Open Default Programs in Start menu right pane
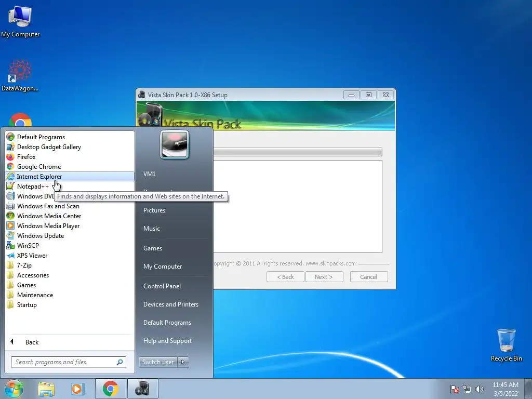 coord(167,322)
